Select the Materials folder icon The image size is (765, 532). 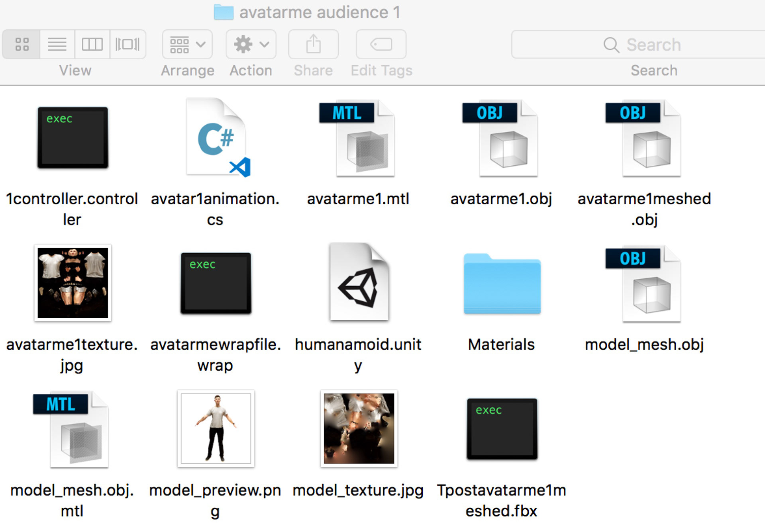tap(502, 284)
